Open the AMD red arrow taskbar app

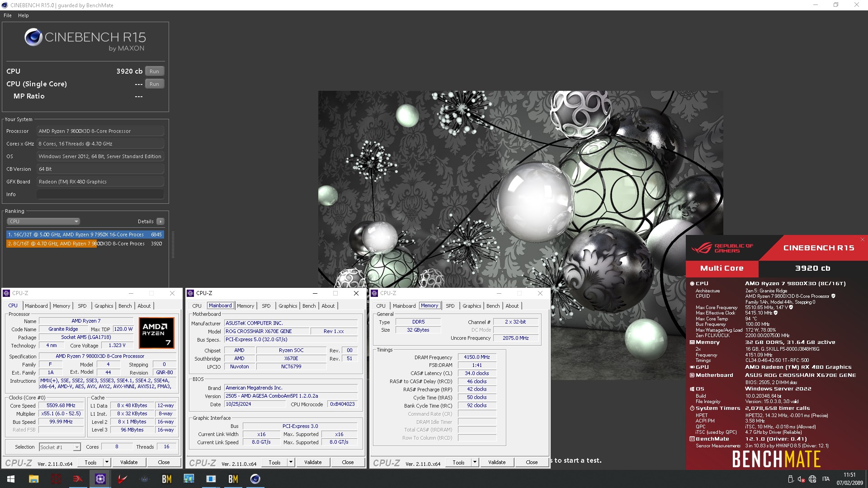point(78,479)
